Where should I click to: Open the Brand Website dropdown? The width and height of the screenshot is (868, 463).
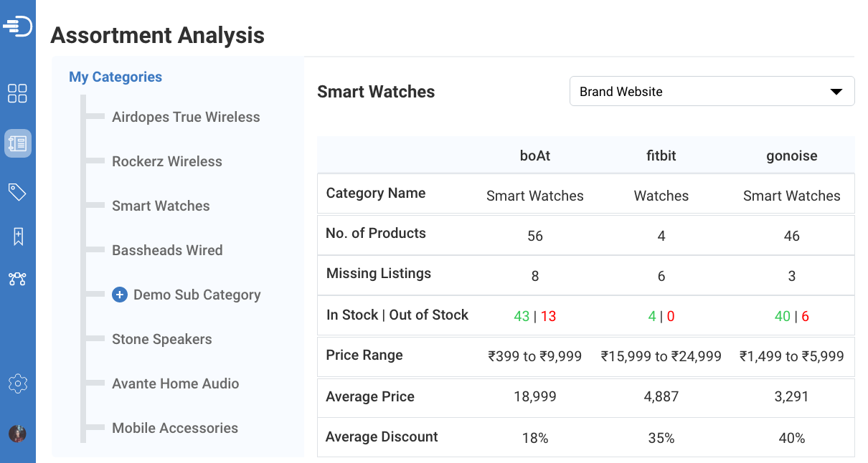pos(712,91)
